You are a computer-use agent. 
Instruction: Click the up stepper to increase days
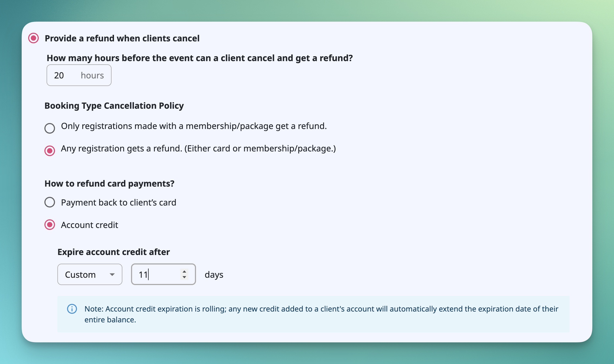tap(184, 271)
